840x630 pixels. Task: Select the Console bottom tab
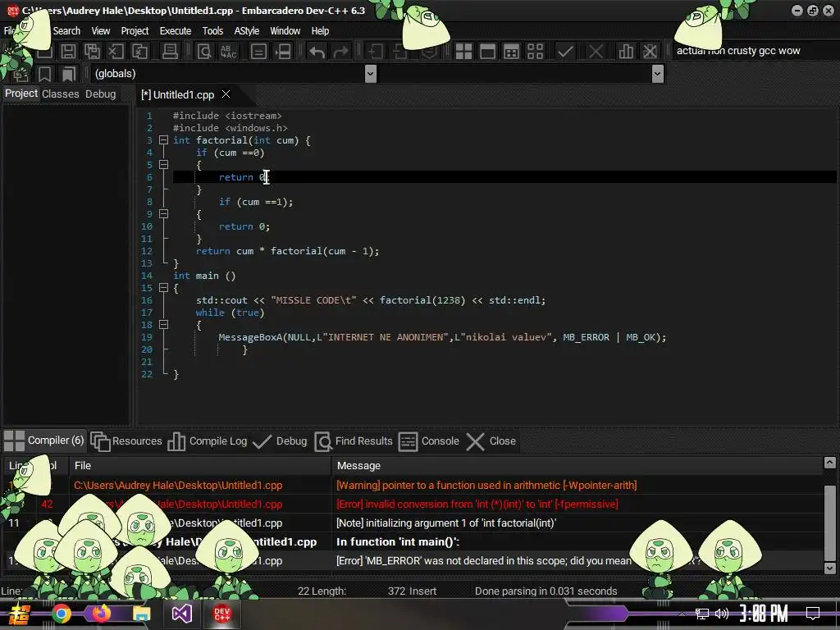point(429,441)
